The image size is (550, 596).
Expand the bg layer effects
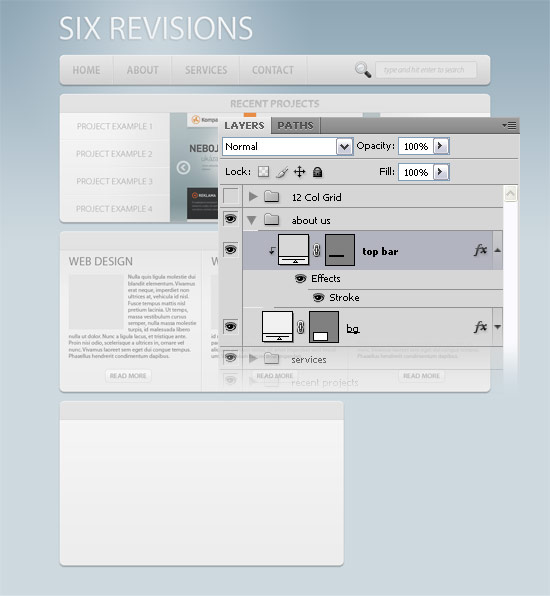(498, 327)
